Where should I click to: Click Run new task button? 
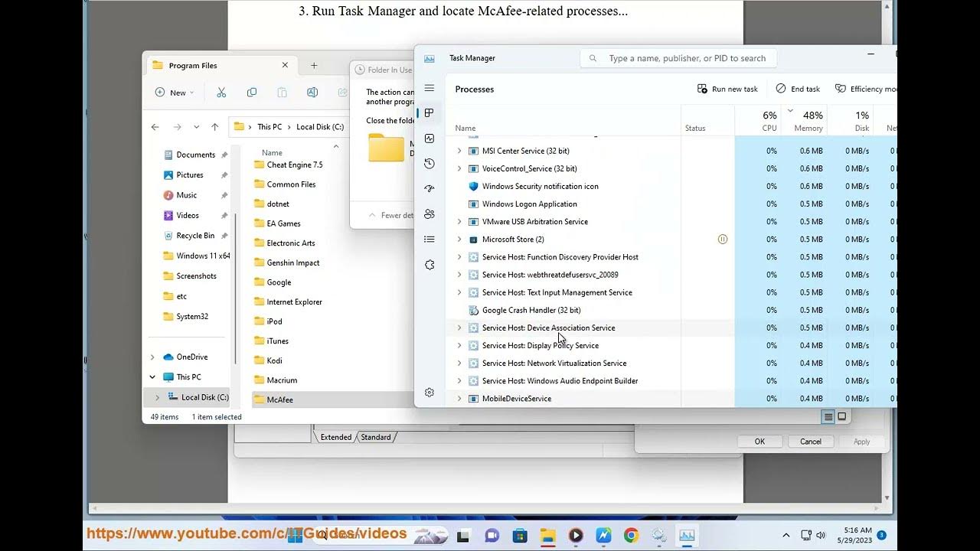pyautogui.click(x=727, y=89)
